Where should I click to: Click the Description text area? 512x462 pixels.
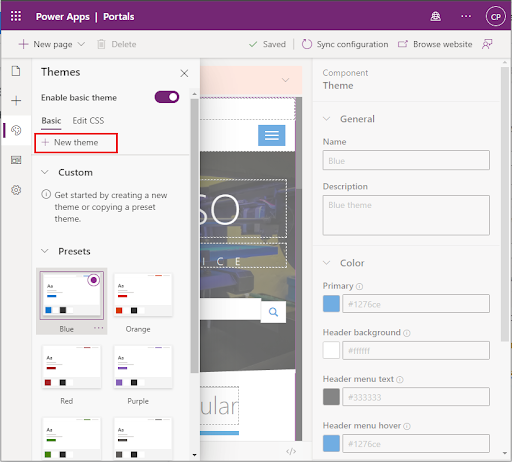coord(406,215)
